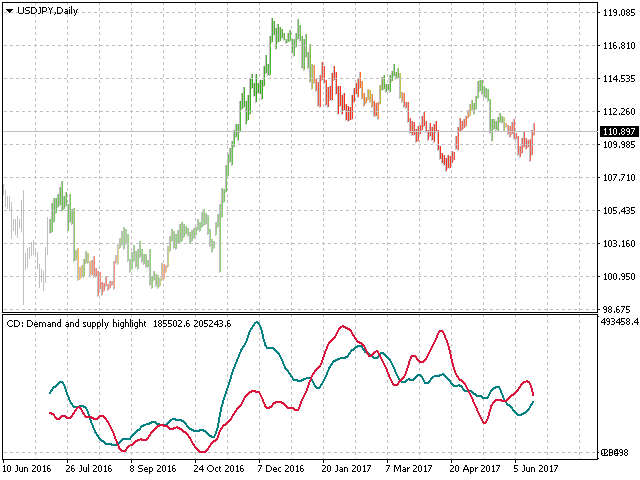Click the 10 Jun 2016 date label
This screenshot has width=640, height=480.
28,468
